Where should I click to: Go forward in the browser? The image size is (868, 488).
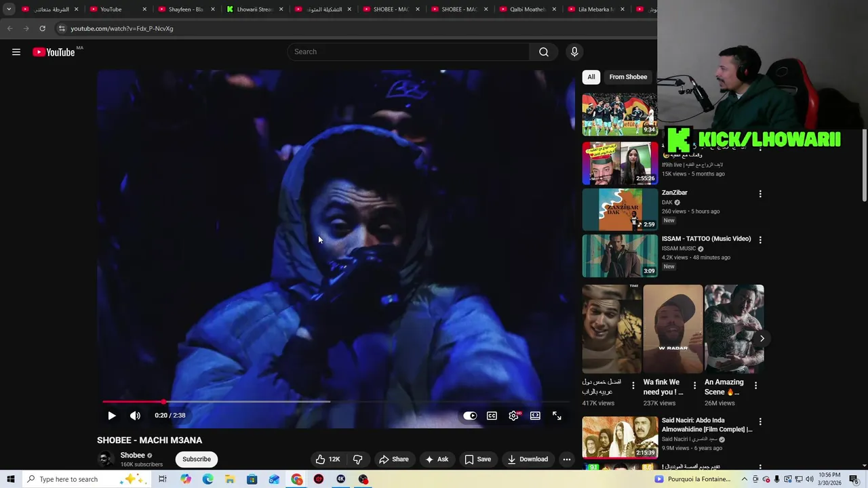[26, 28]
